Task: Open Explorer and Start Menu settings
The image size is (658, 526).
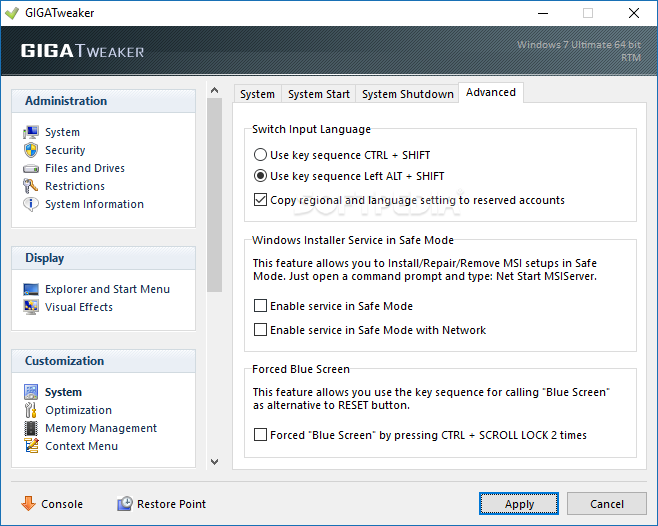Action: [107, 289]
